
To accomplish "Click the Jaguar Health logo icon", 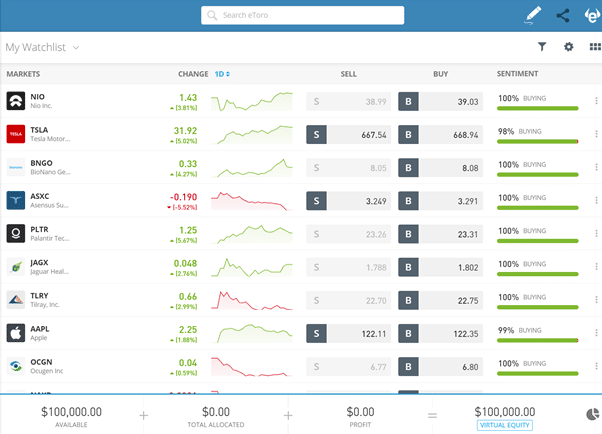I will click(16, 267).
